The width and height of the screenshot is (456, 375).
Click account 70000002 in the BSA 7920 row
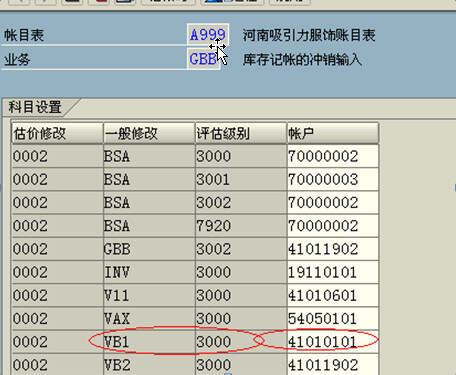(333, 226)
